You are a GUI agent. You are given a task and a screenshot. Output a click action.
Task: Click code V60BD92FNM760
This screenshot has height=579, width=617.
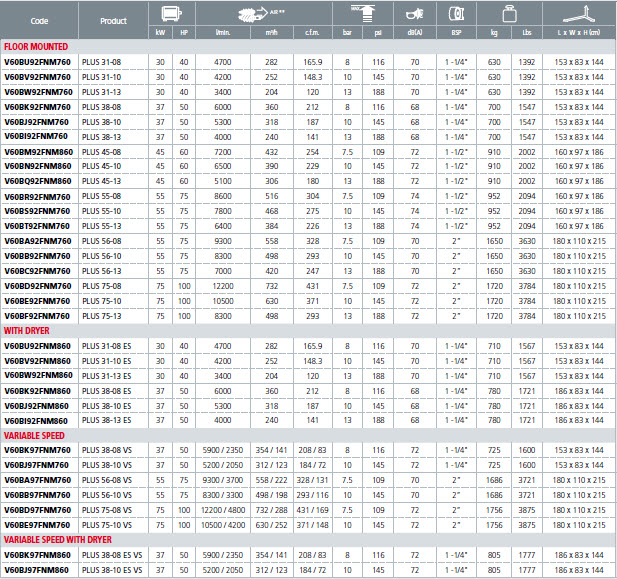[38, 286]
